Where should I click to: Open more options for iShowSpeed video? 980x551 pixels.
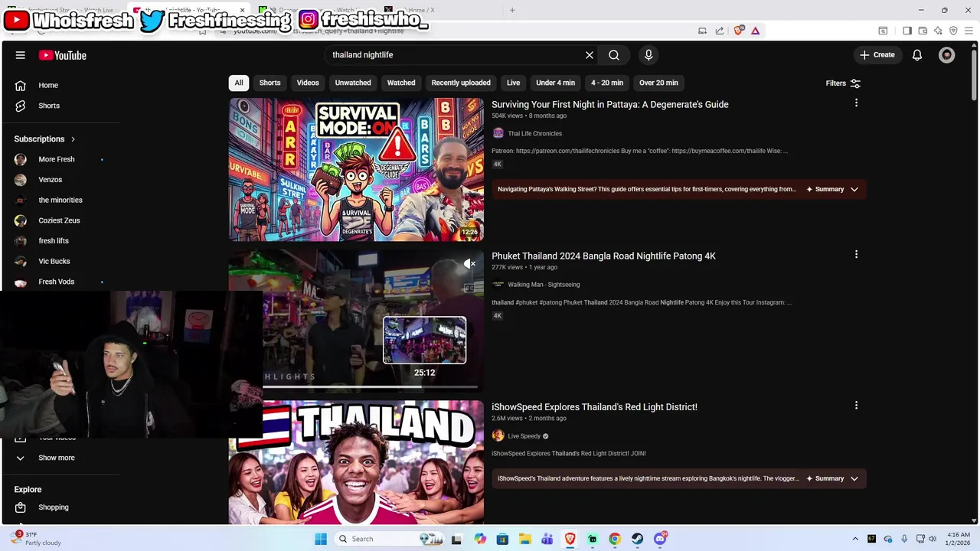pyautogui.click(x=856, y=406)
